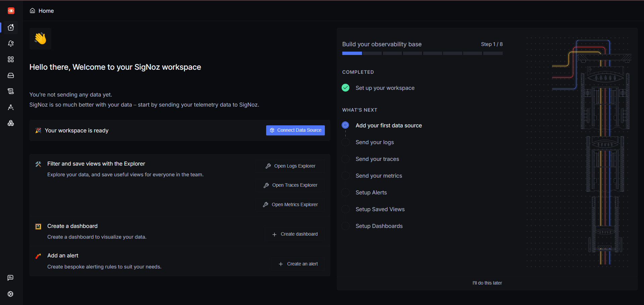The width and height of the screenshot is (644, 305).
Task: Open Traces Explorer button
Action: coord(290,185)
